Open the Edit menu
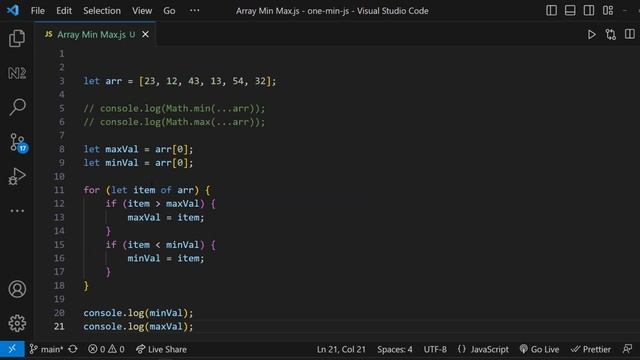640x360 pixels. click(x=64, y=11)
